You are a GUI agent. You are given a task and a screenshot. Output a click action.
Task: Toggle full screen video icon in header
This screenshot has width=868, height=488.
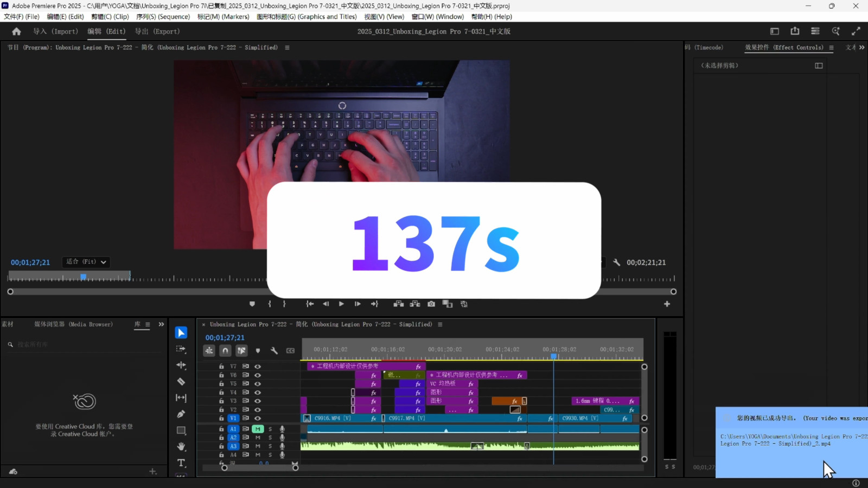click(x=856, y=31)
